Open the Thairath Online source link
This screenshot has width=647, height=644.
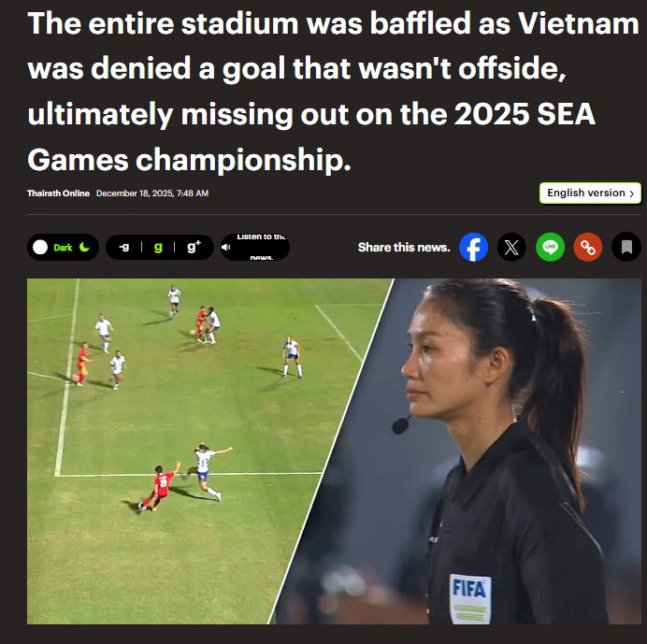(58, 193)
